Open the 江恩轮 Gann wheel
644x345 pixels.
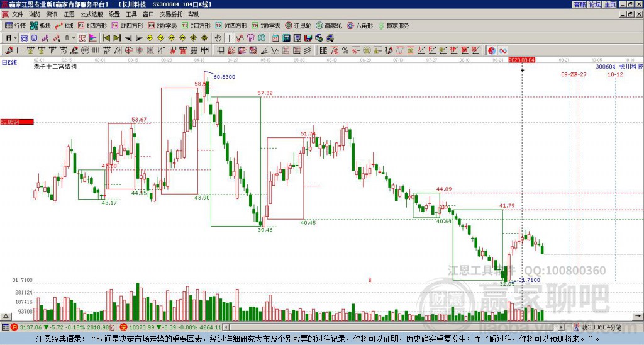[x=298, y=25]
